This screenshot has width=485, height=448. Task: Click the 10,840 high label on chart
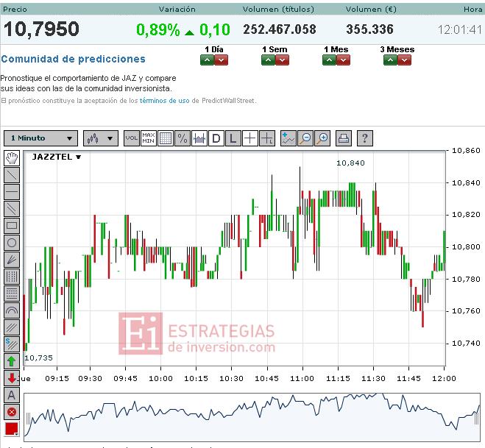coord(350,163)
